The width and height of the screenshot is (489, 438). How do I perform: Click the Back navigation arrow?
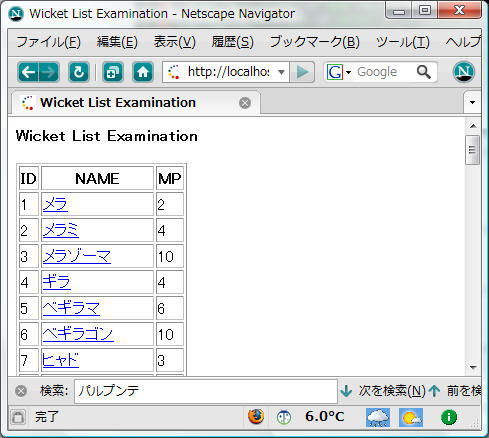[28, 72]
